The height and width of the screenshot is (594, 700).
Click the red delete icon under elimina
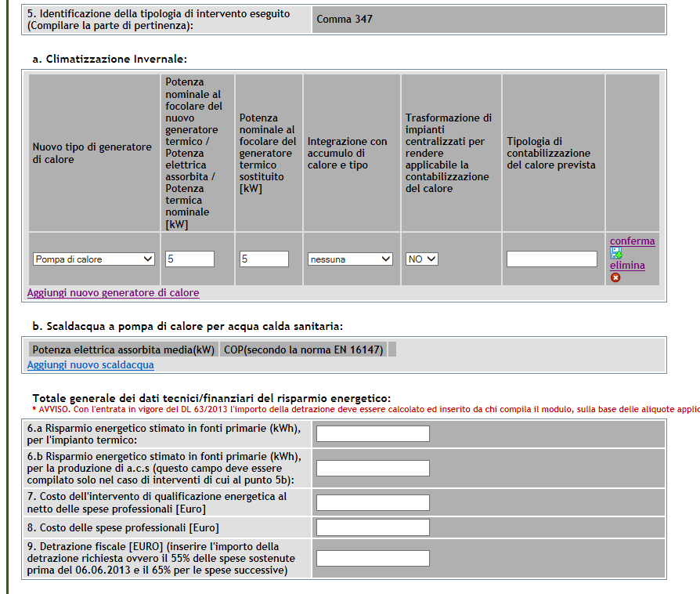[615, 277]
